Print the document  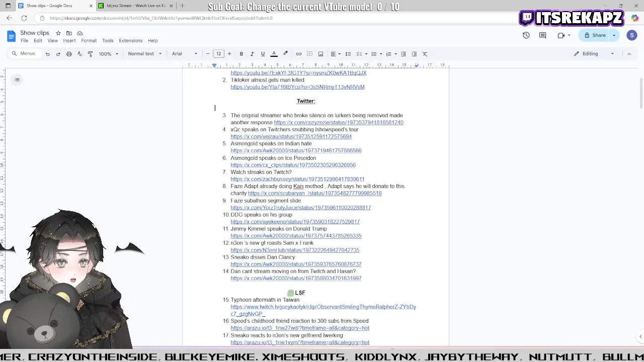[69, 54]
